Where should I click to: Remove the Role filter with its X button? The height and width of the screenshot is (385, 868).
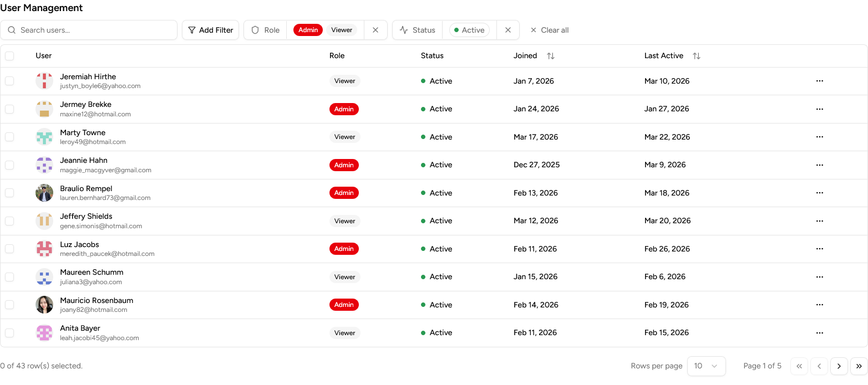click(x=375, y=29)
